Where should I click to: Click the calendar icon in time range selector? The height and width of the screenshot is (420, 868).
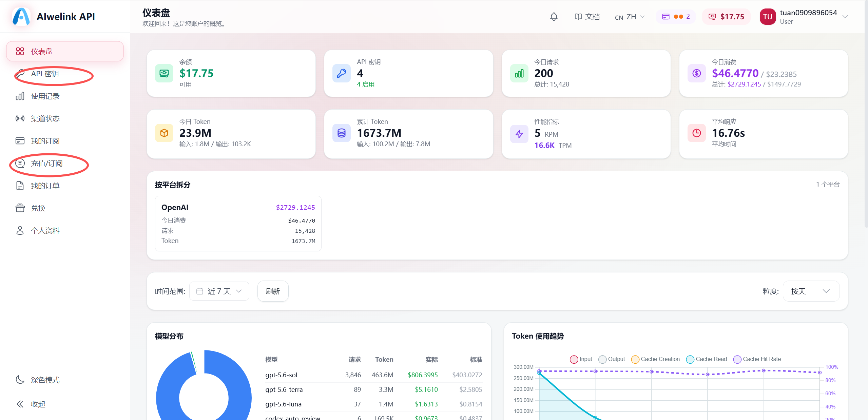pos(200,291)
